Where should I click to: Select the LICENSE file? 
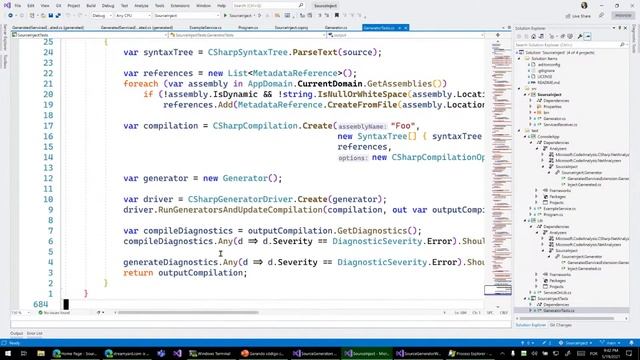click(545, 76)
